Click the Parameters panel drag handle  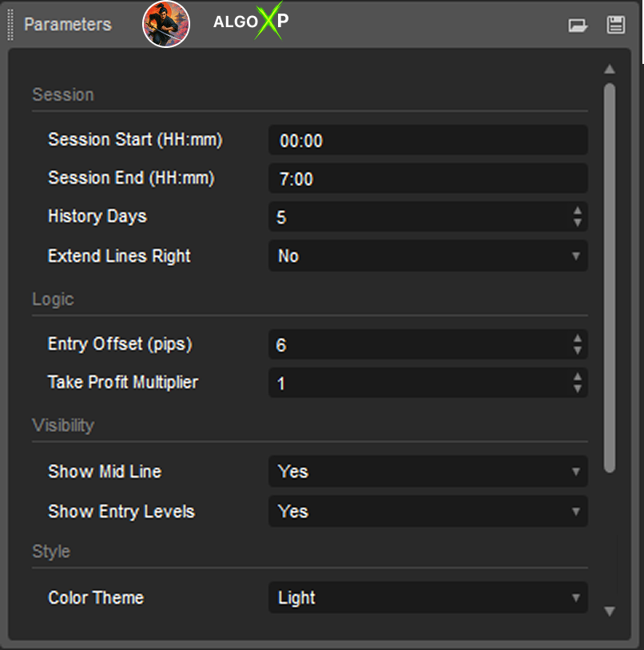12,25
